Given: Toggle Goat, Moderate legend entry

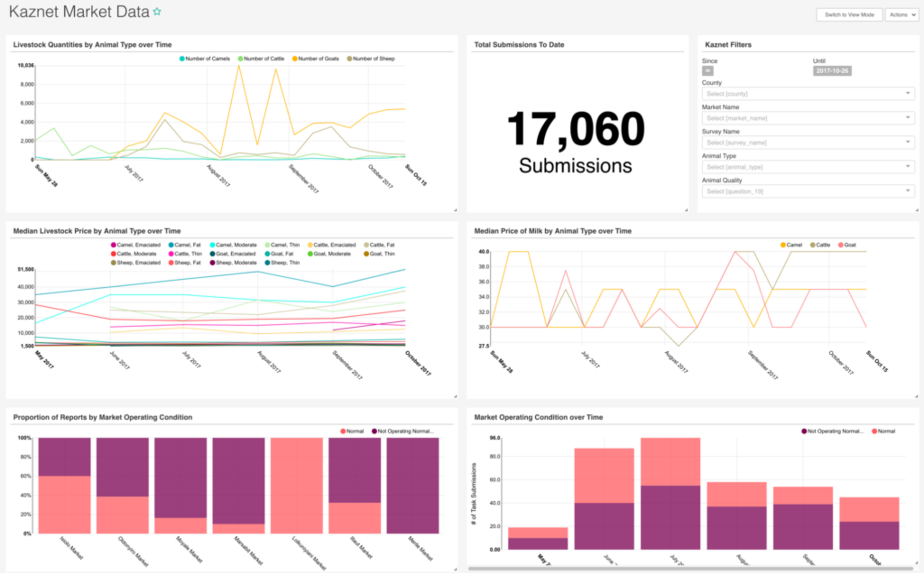Looking at the screenshot, I should 329,254.
